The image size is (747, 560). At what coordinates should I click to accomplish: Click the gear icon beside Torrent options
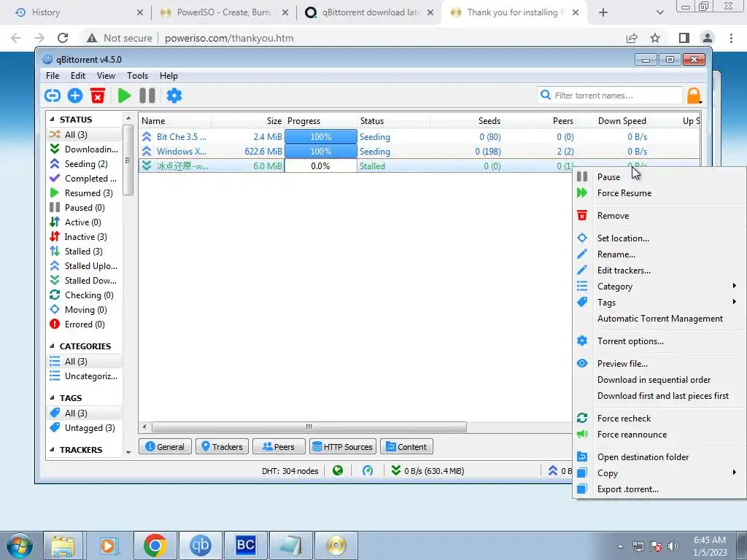click(582, 341)
